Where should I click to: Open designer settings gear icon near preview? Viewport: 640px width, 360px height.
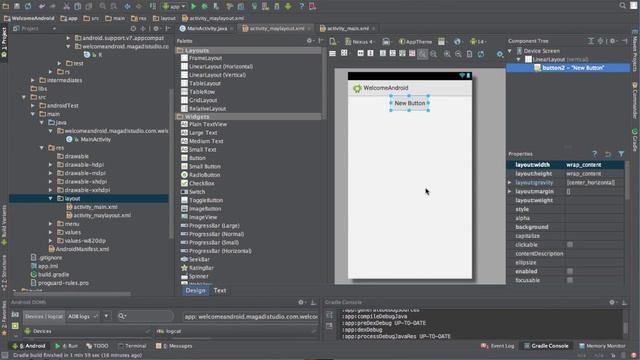500,54
